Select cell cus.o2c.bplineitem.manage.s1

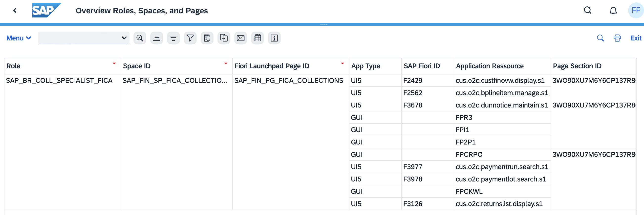(502, 93)
